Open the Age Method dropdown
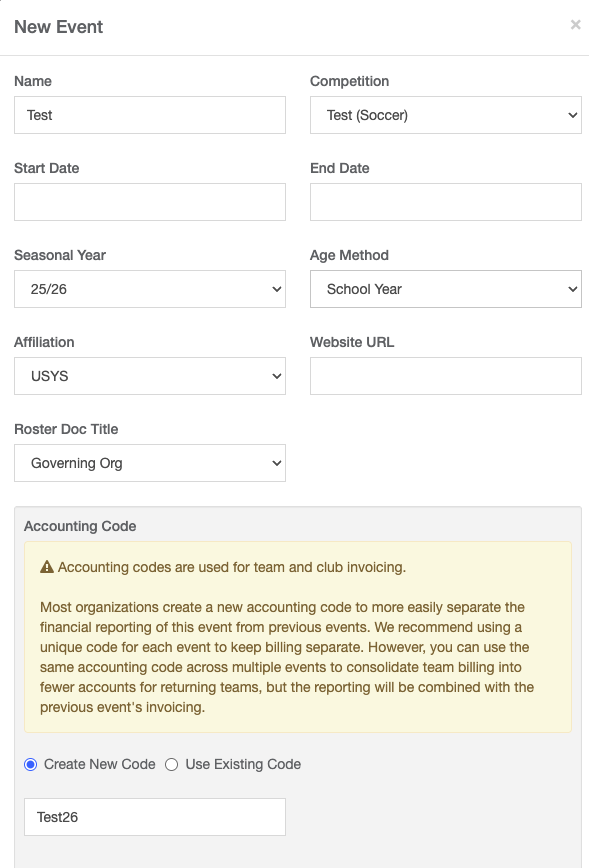 (446, 289)
